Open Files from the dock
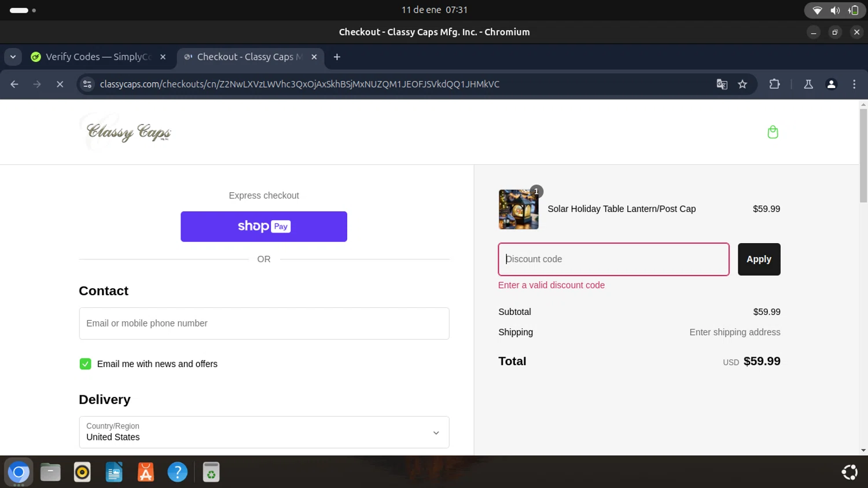Image resolution: width=868 pixels, height=488 pixels. (x=50, y=472)
